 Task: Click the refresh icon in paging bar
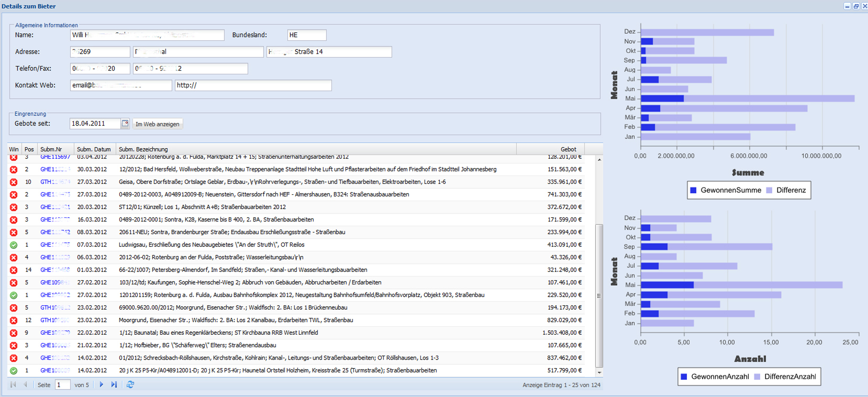coord(130,385)
